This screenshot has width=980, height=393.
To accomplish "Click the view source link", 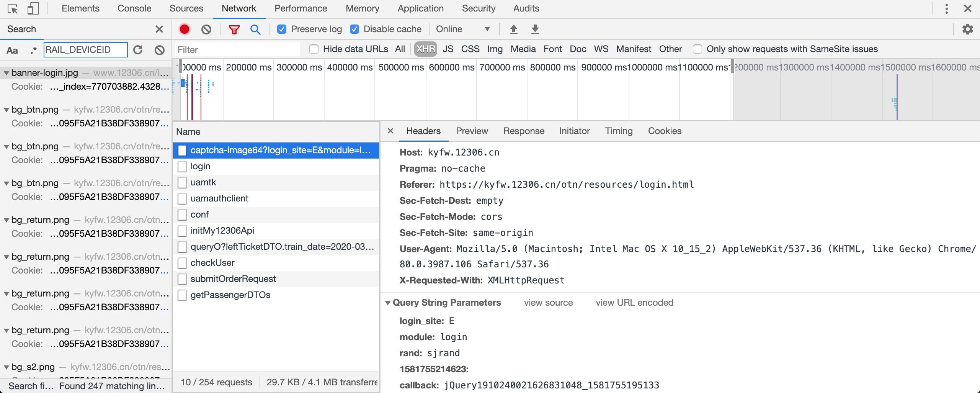I will point(548,303).
